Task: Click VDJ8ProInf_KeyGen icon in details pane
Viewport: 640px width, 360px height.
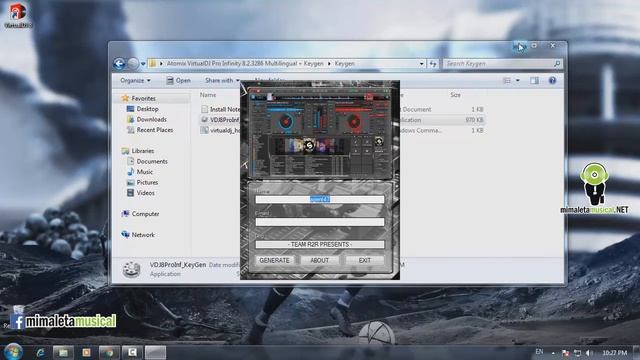Action: tap(131, 270)
